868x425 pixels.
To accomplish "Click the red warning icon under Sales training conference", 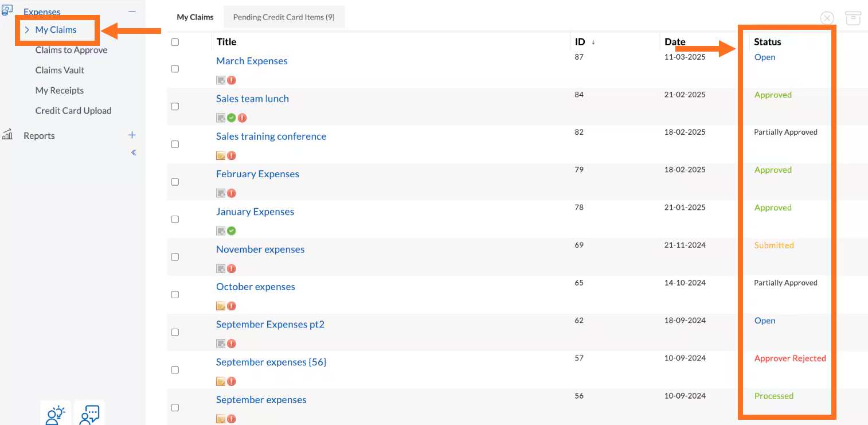I will (232, 155).
